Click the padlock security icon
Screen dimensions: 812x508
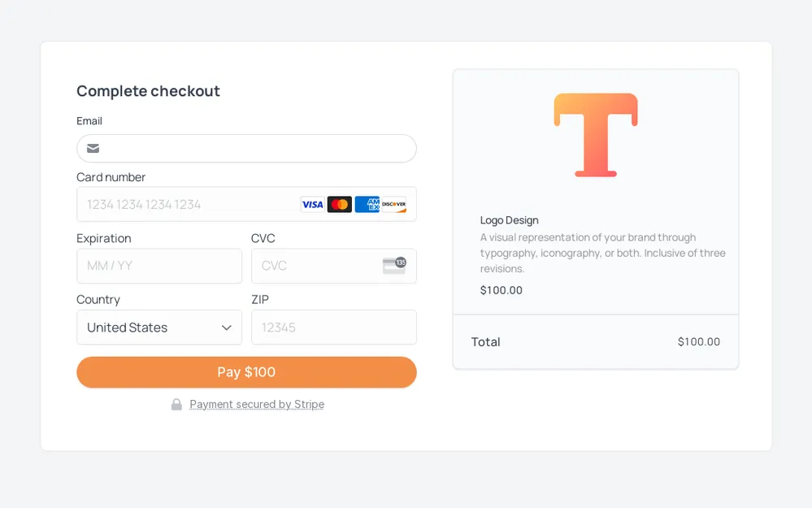coord(176,405)
